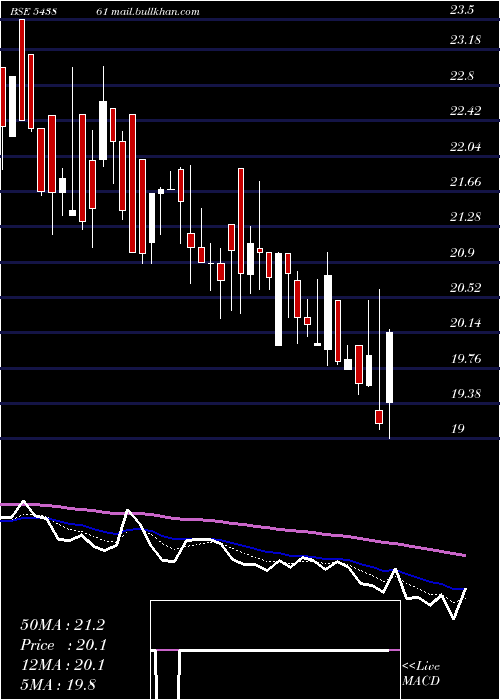
Task: Click the 19.38 price axis label
Action: point(465,393)
